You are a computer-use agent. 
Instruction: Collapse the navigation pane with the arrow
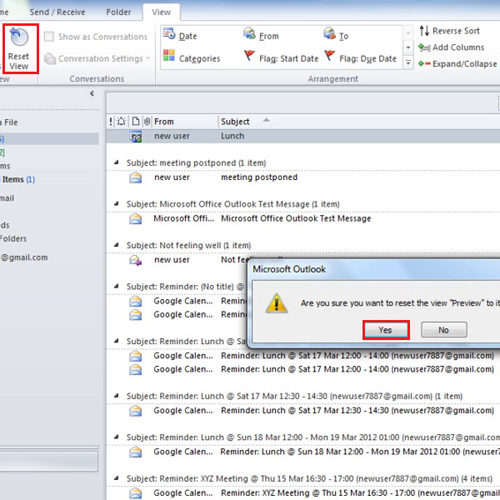(x=92, y=94)
